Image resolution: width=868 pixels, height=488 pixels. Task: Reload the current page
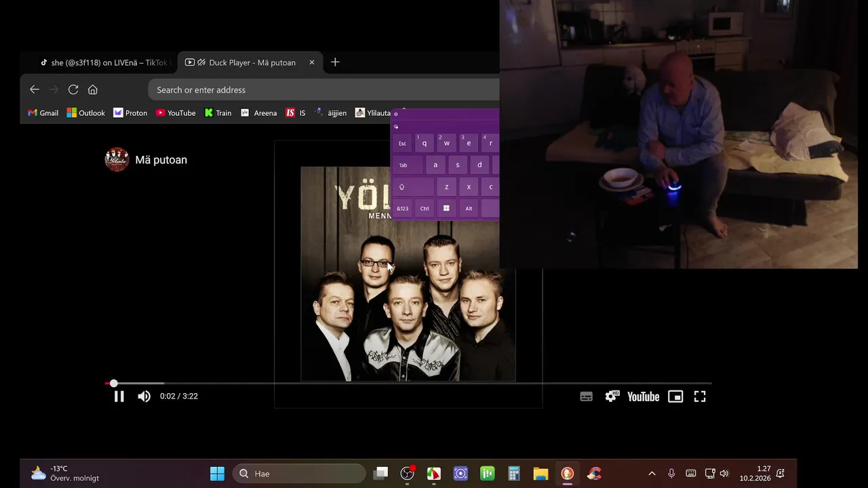(x=73, y=89)
